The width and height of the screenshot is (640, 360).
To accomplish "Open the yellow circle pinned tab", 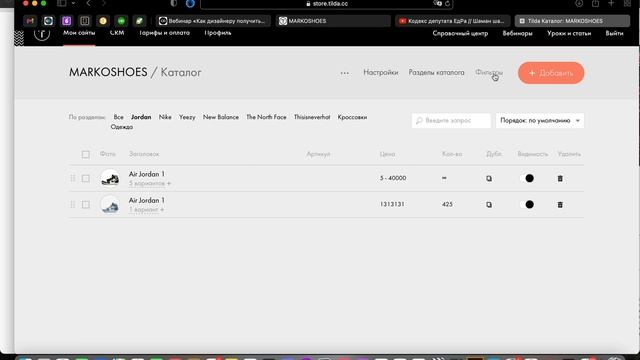I will [x=103, y=21].
